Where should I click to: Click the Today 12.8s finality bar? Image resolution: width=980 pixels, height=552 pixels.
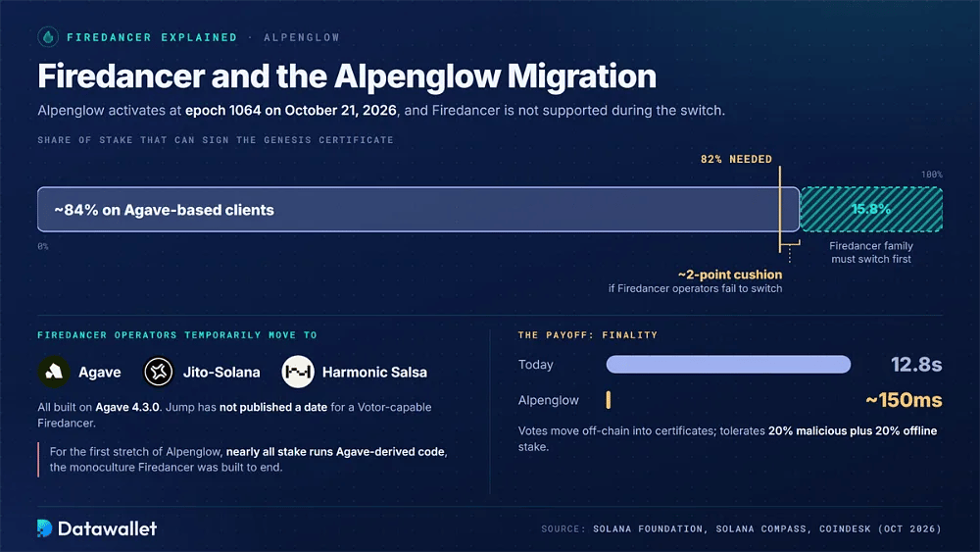tap(728, 365)
